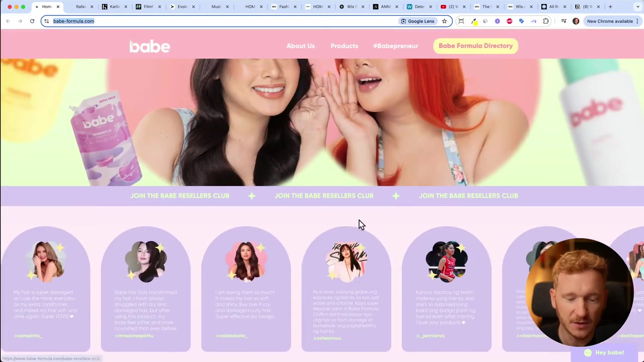The width and height of the screenshot is (644, 362).
Task: Open the Extensions puzzle piece menu
Action: (546, 21)
